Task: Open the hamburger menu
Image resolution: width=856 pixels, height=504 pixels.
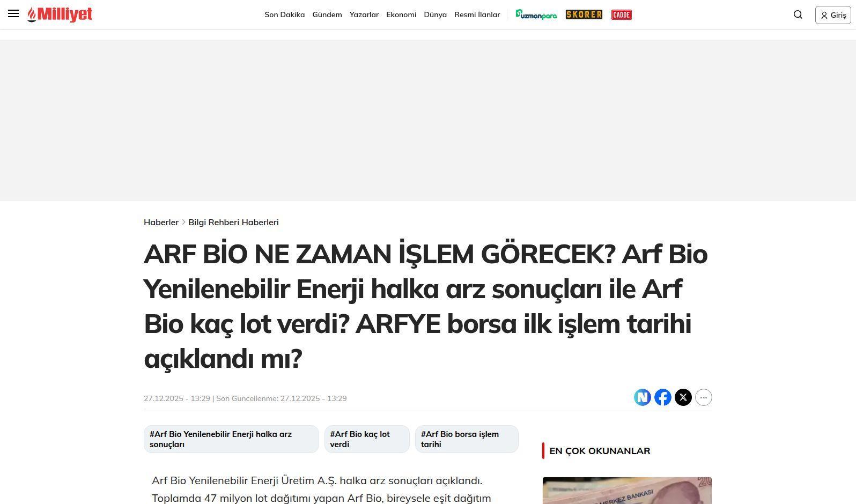Action: click(x=13, y=14)
